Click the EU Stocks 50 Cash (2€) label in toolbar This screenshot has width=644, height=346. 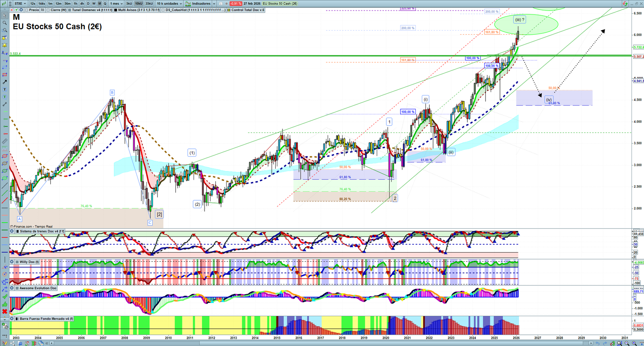[280, 4]
